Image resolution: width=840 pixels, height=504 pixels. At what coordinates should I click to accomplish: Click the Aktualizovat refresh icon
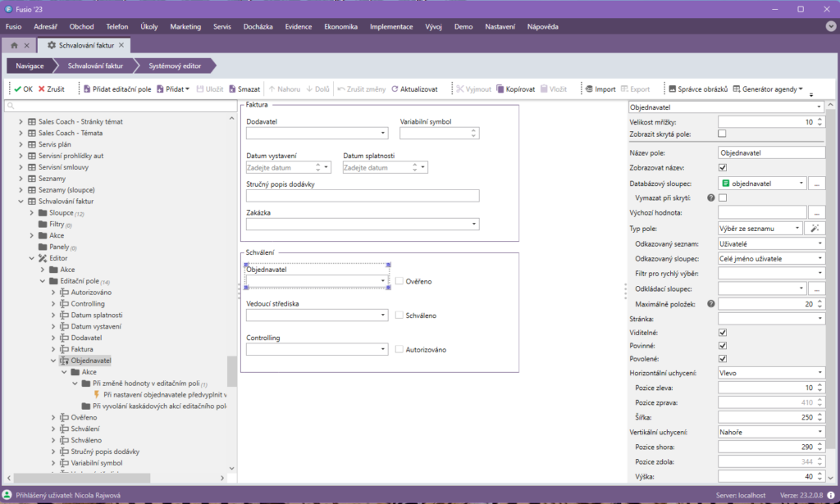[x=395, y=89]
